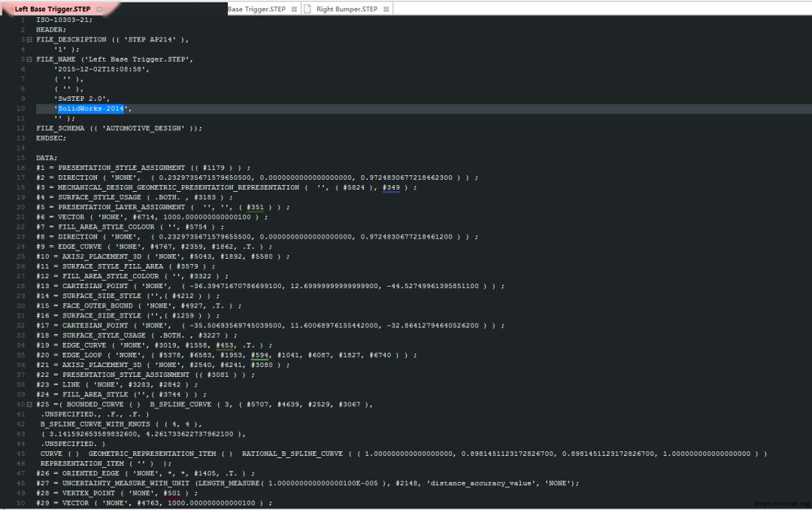Collapse the FILE_DESCRIPTION fold marker

click(29, 39)
